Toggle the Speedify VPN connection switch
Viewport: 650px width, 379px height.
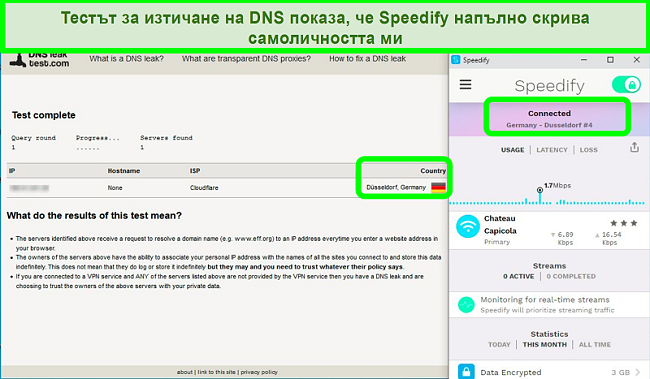coord(626,85)
